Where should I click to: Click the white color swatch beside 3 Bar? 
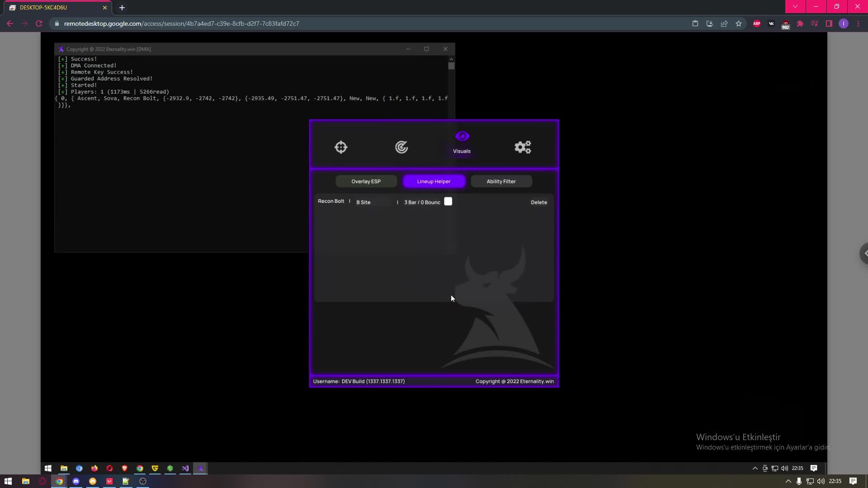point(448,202)
